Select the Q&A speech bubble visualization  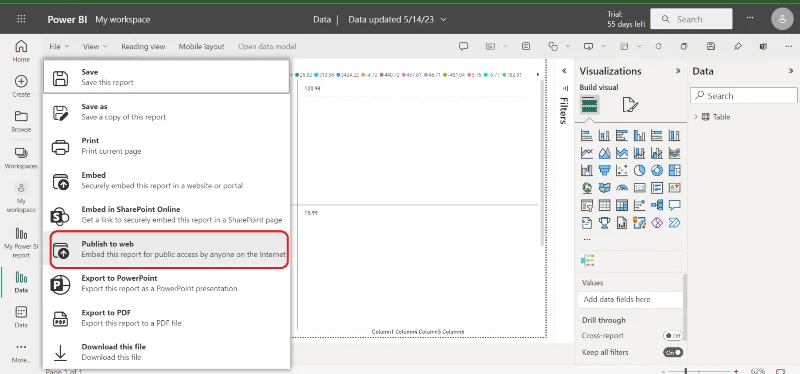point(674,205)
